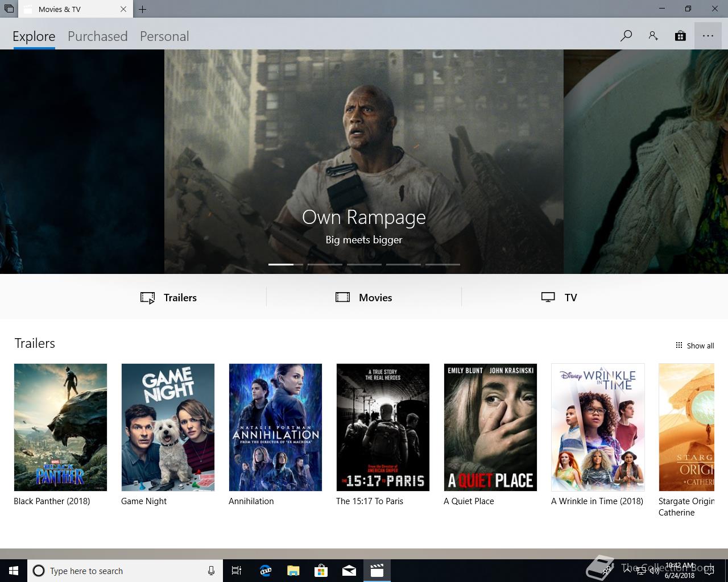Click the Trailers section heading
Image resolution: width=728 pixels, height=582 pixels.
pyautogui.click(x=35, y=343)
